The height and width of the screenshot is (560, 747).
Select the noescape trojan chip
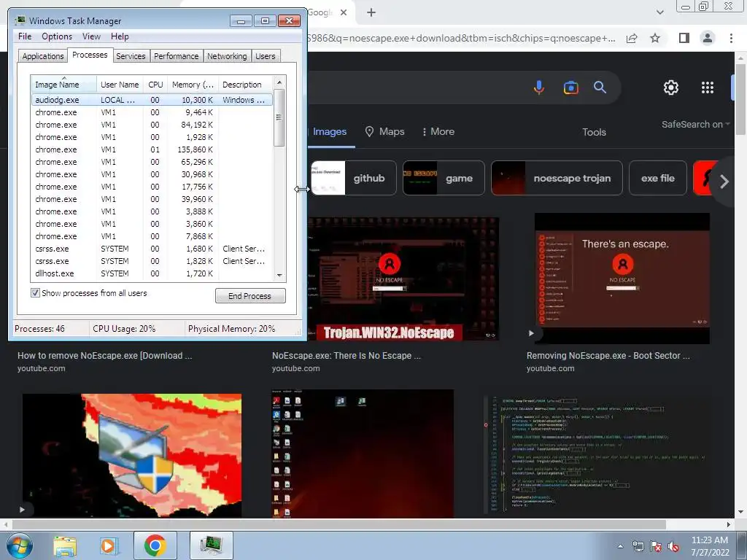[557, 178]
